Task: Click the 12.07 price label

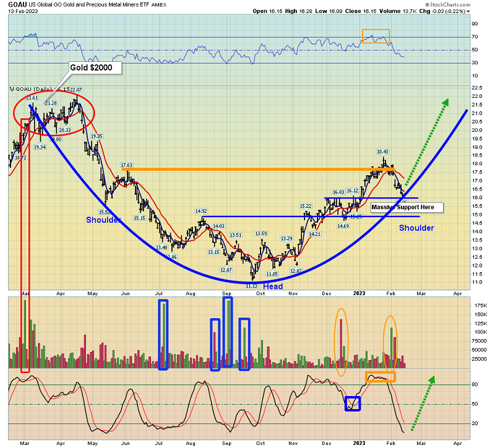Action: click(226, 270)
